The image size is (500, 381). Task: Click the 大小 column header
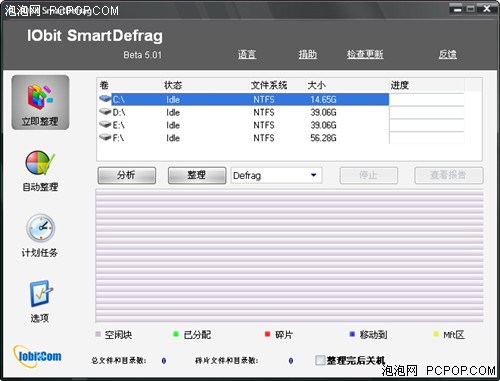pos(316,85)
